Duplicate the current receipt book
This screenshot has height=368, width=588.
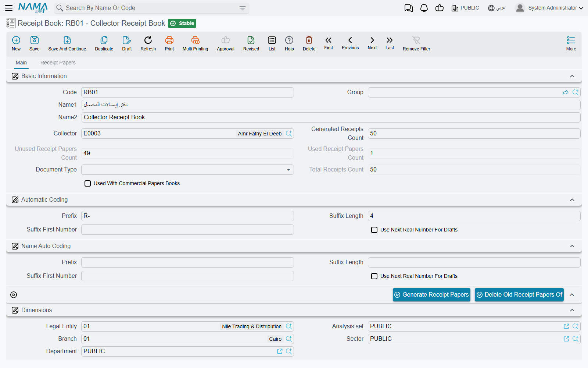click(104, 43)
